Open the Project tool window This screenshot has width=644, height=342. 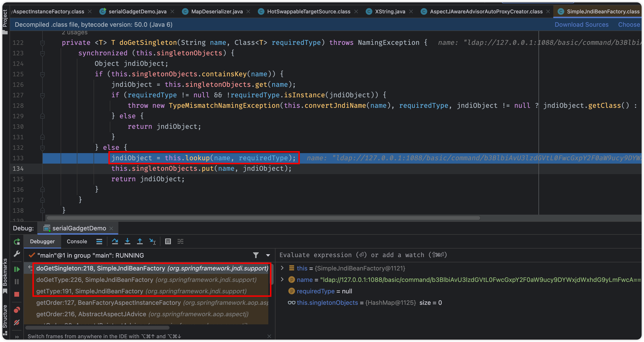(x=5, y=22)
